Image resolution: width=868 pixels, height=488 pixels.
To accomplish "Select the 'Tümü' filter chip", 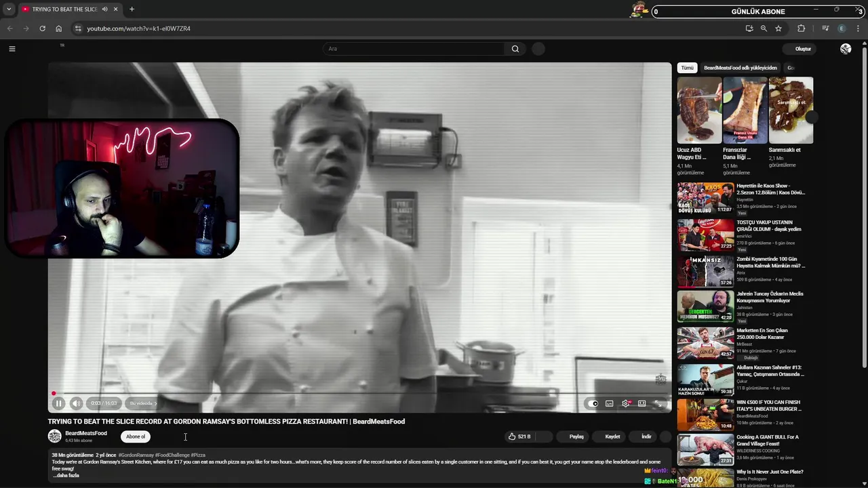I will (688, 68).
